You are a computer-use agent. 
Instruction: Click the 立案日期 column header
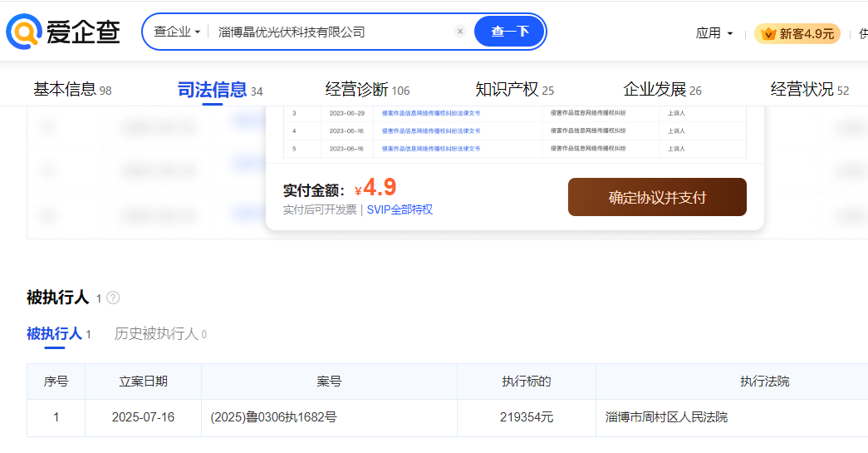tap(144, 382)
